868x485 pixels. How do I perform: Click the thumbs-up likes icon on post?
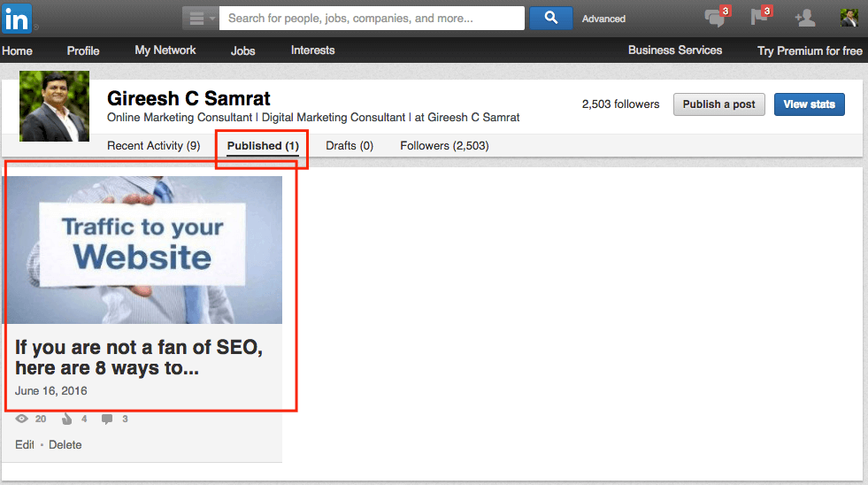67,419
